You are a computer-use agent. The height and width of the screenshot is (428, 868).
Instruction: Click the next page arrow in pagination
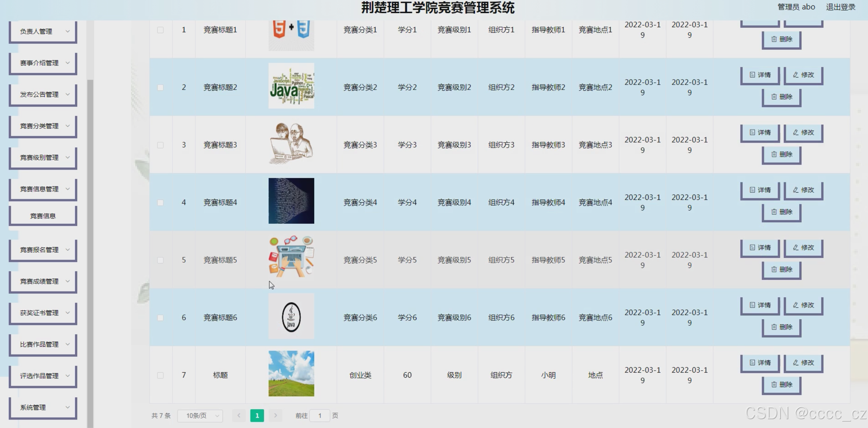[275, 415]
